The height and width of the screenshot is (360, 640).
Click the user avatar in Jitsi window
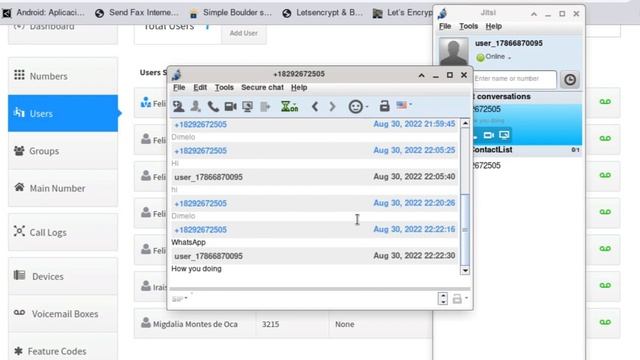point(453,51)
